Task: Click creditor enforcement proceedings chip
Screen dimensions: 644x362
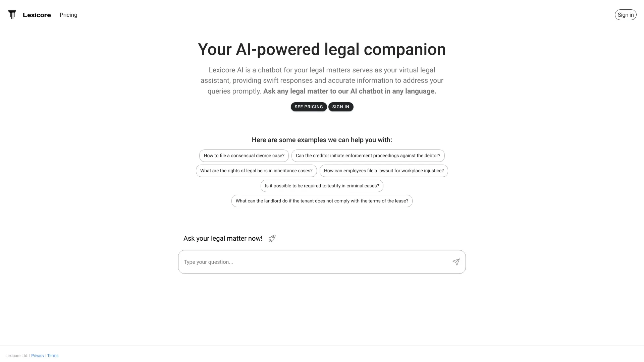Action: (368, 155)
